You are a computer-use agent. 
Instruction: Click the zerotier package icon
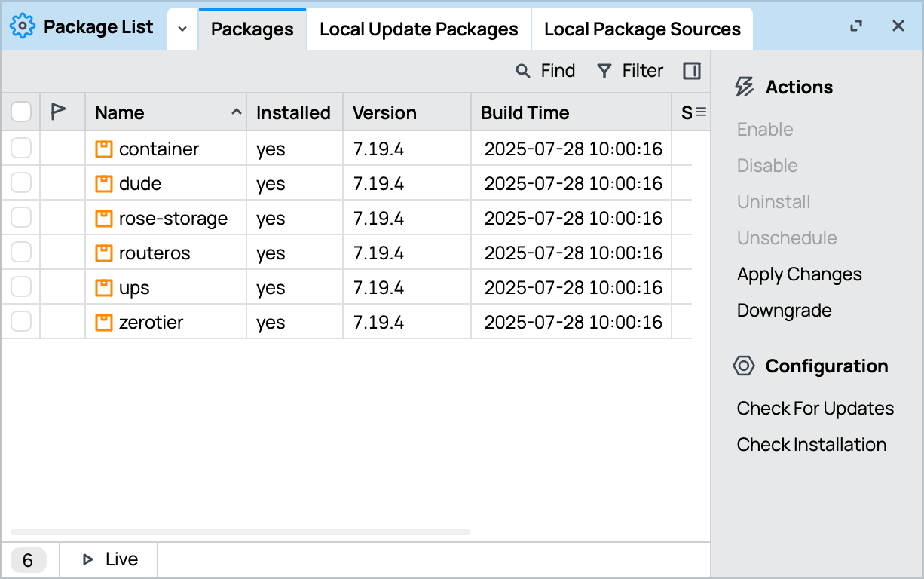tap(104, 323)
